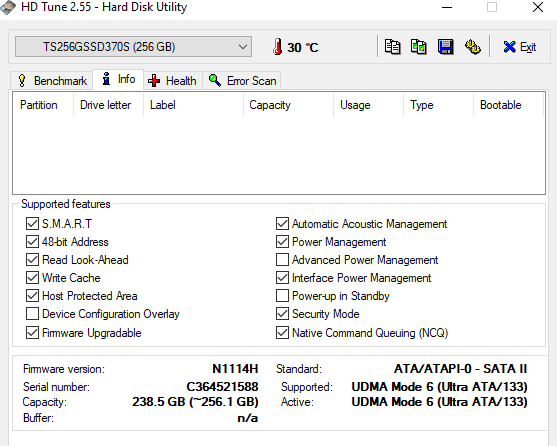Toggle the Power Management checkbox
The width and height of the screenshot is (557, 446).
(x=282, y=242)
